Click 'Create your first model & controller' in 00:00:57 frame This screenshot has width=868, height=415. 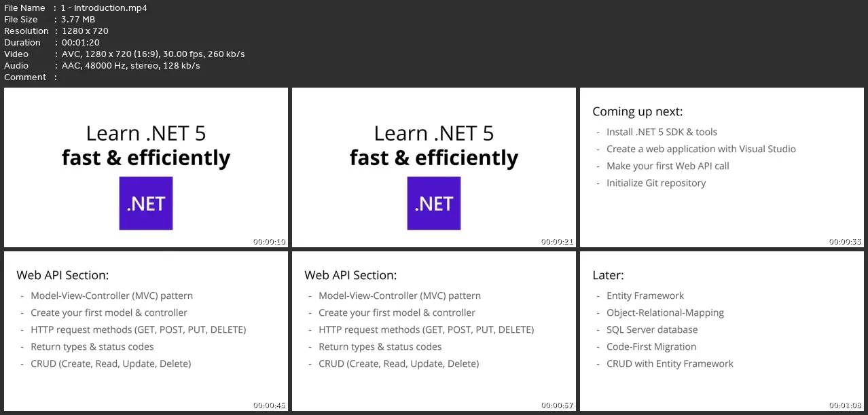pos(397,312)
